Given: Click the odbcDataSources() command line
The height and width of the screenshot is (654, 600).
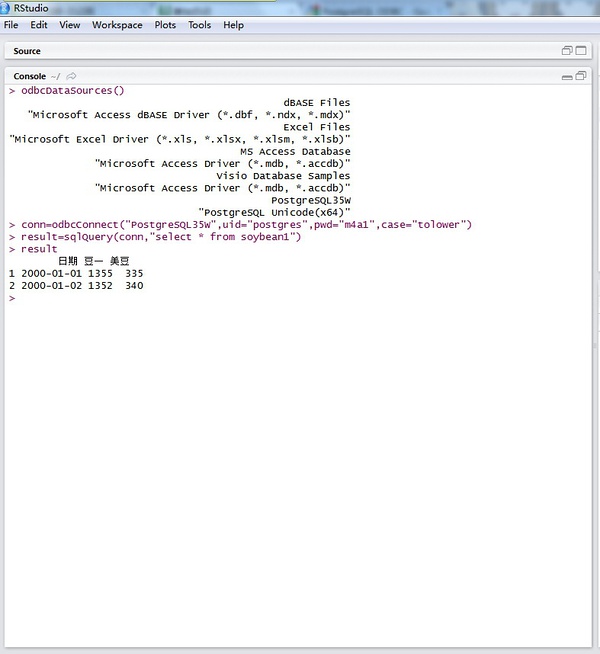Looking at the screenshot, I should [73, 91].
